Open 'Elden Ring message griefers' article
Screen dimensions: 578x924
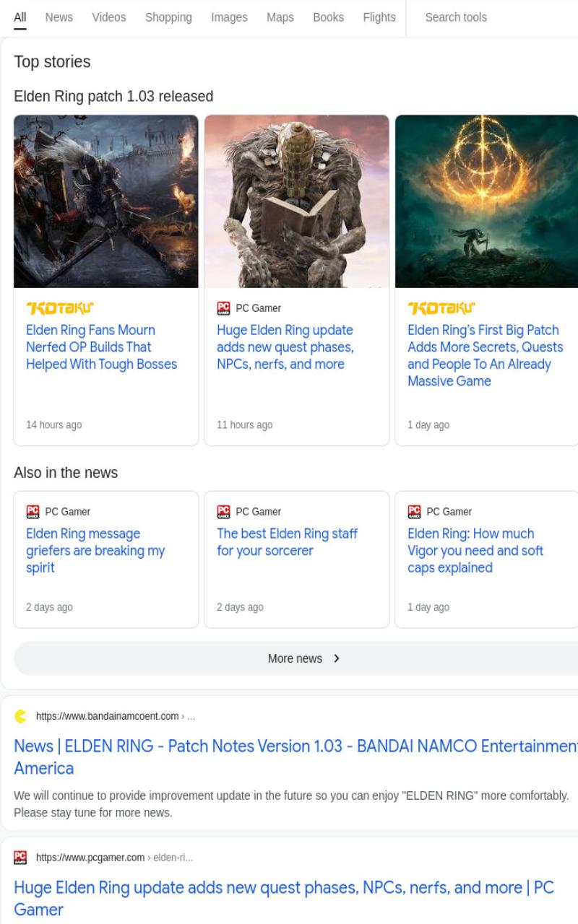click(x=95, y=551)
